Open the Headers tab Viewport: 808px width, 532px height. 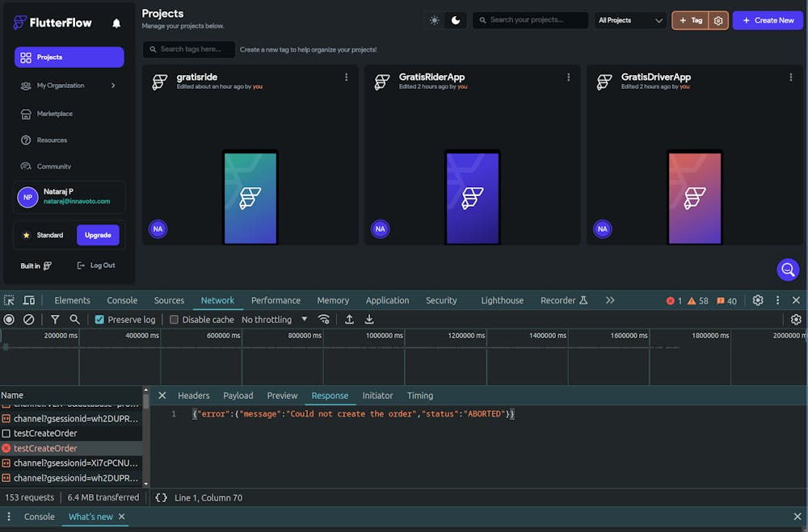[x=194, y=396]
